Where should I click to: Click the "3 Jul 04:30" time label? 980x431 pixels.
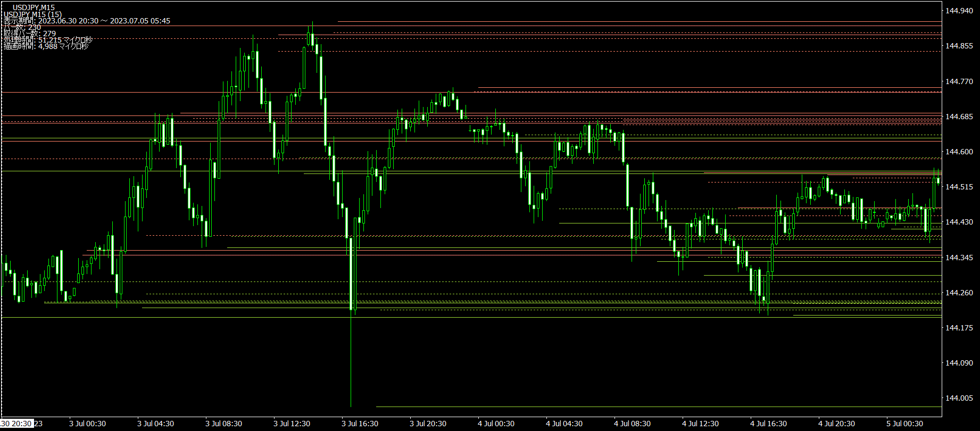coord(156,424)
